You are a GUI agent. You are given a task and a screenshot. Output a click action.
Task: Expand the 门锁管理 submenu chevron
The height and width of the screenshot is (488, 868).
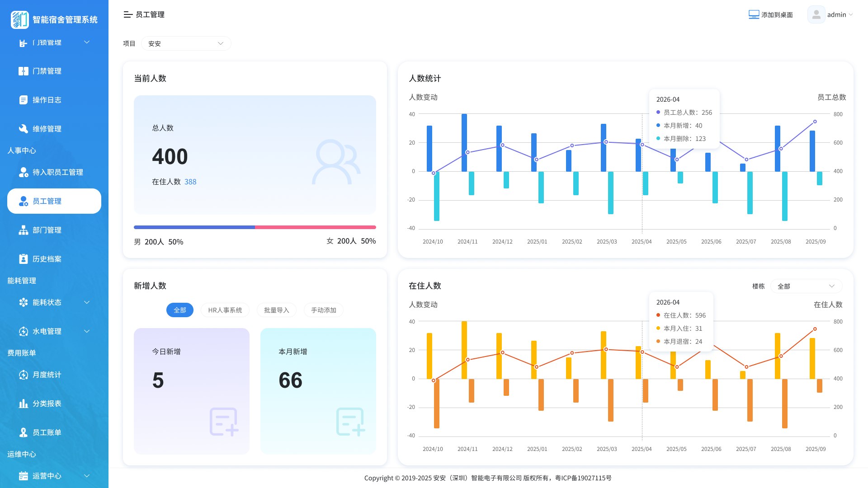[87, 42]
